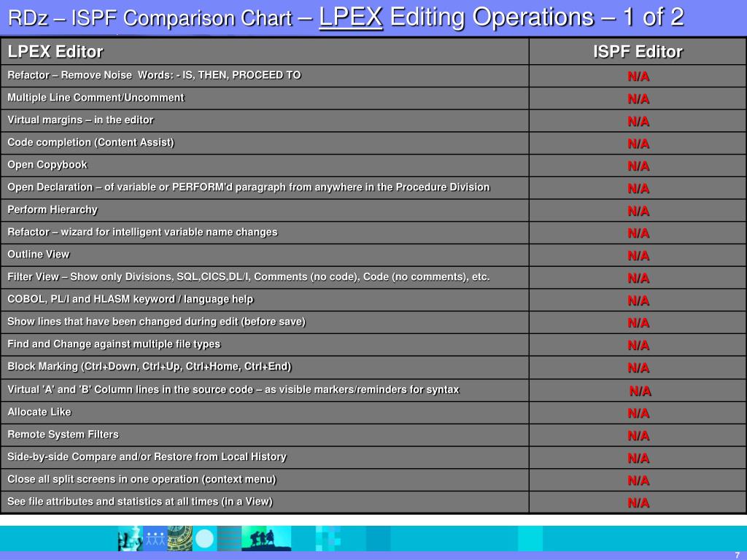Click 'Virtual margins – in the editor'
This screenshot has width=747, height=560.
[80, 120]
